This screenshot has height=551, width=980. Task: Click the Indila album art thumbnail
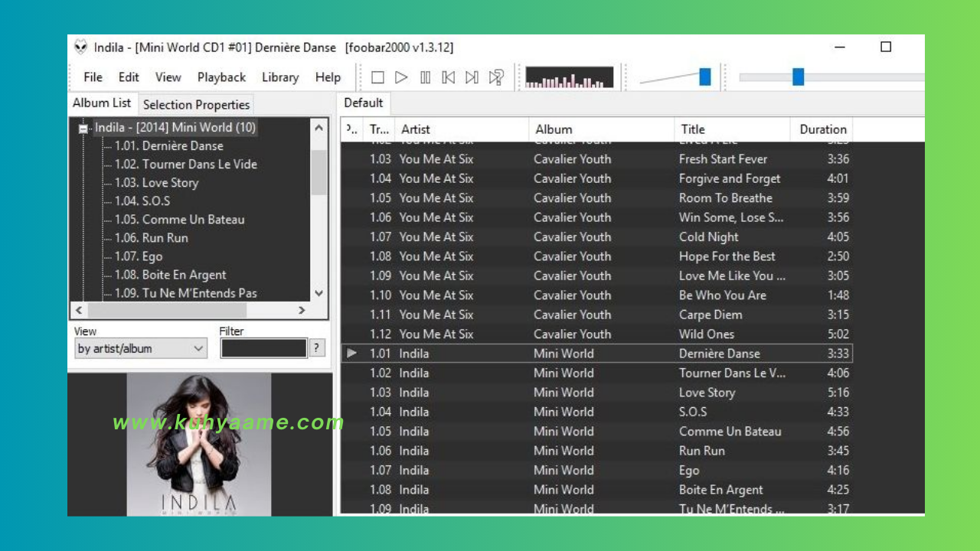[x=199, y=445]
